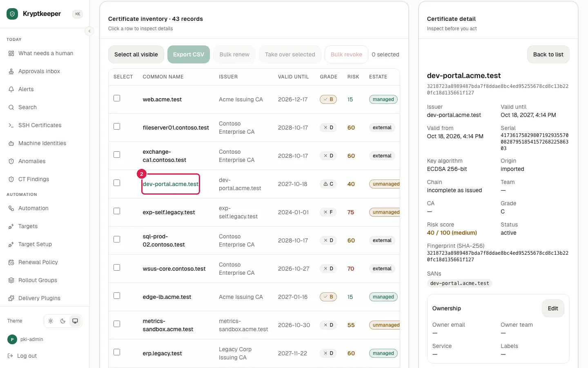
Task: Click the Search magnifier icon
Action: click(11, 107)
